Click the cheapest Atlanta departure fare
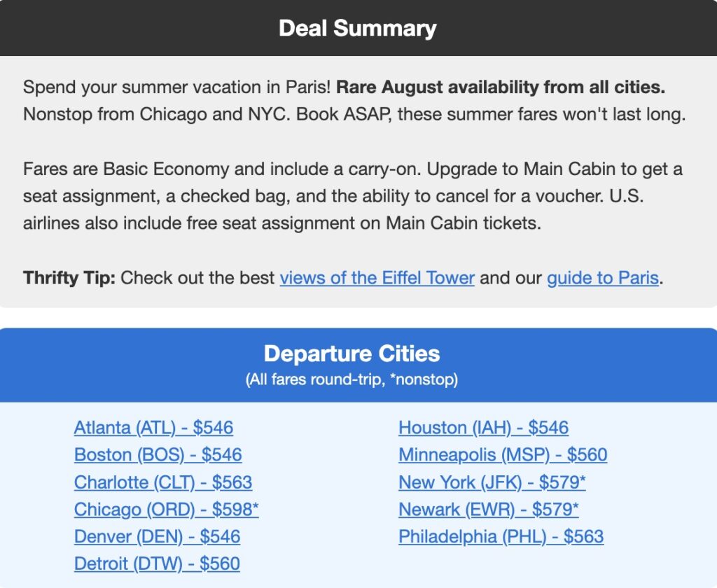 [x=154, y=427]
